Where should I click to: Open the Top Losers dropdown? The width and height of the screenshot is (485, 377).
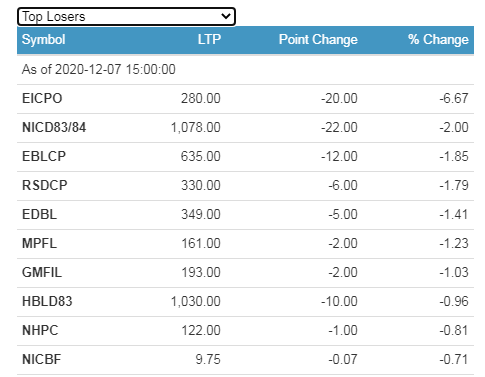126,16
